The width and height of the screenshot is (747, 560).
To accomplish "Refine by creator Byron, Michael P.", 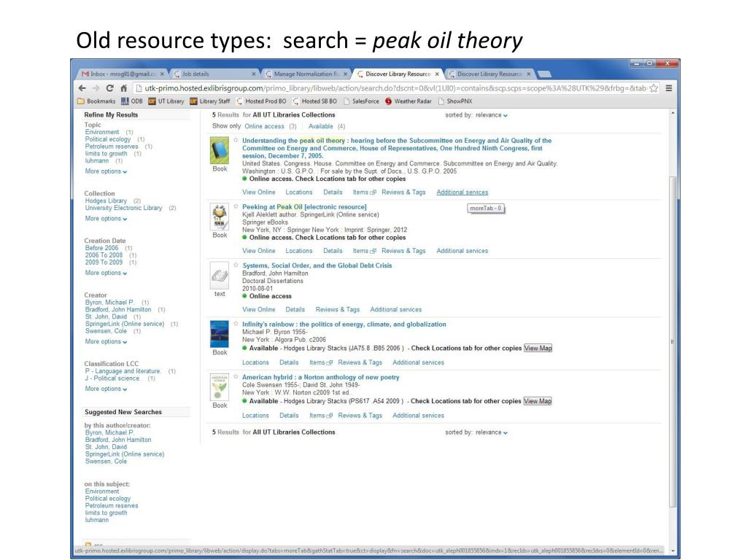I will (x=109, y=303).
